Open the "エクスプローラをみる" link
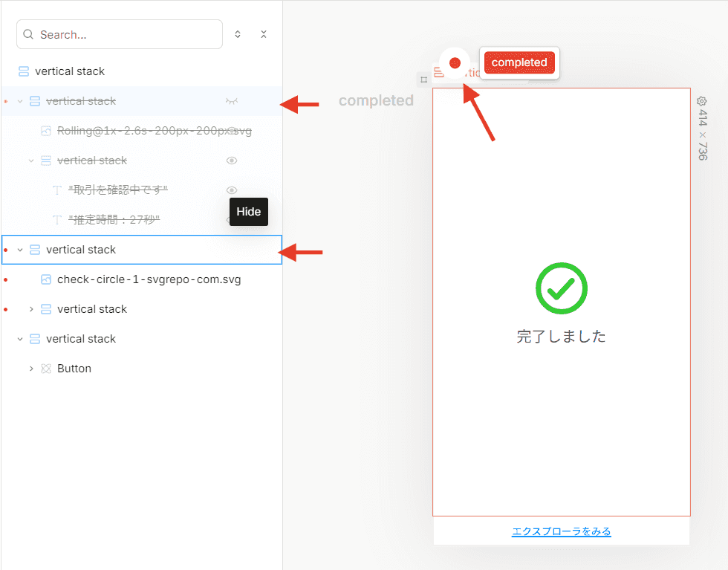 562,531
